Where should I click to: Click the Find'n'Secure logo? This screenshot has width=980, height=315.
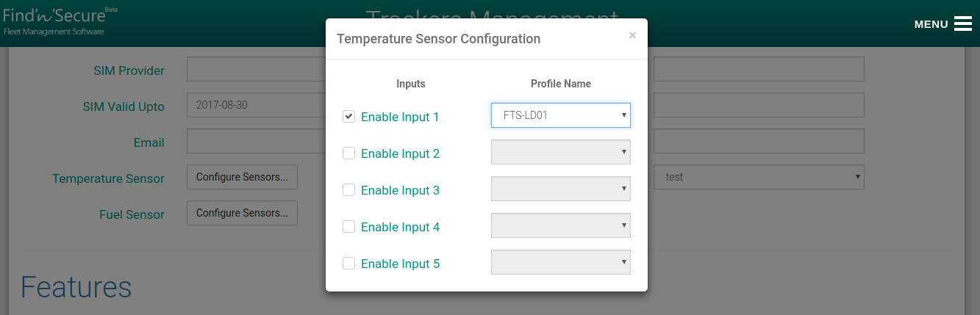coord(60,21)
